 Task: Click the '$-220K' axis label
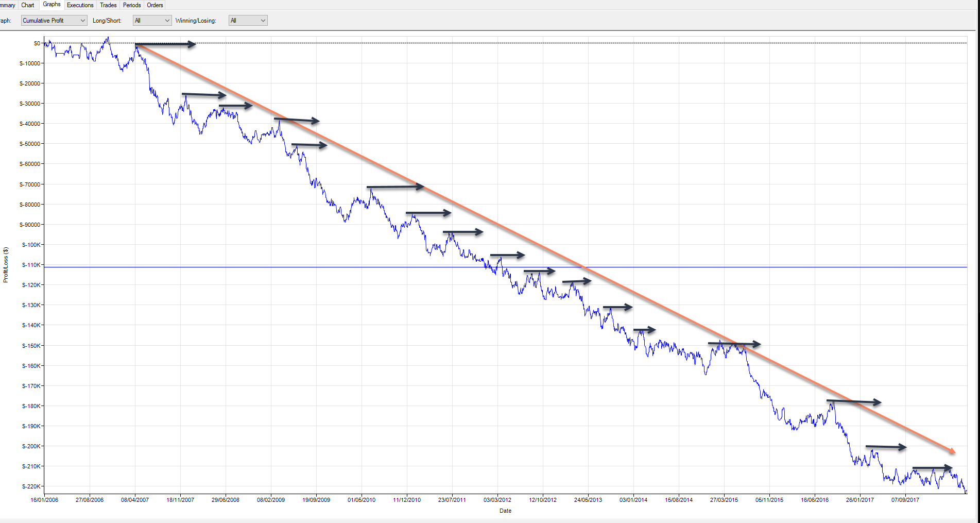pyautogui.click(x=31, y=486)
